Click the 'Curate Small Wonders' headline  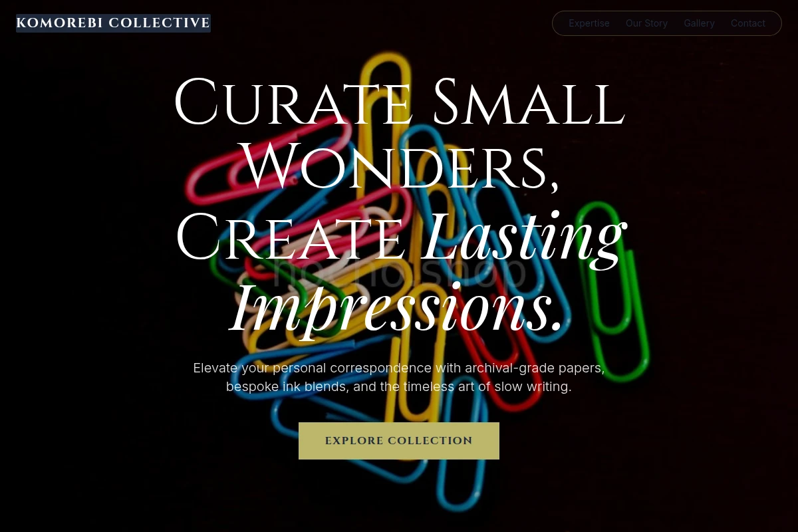399,205
